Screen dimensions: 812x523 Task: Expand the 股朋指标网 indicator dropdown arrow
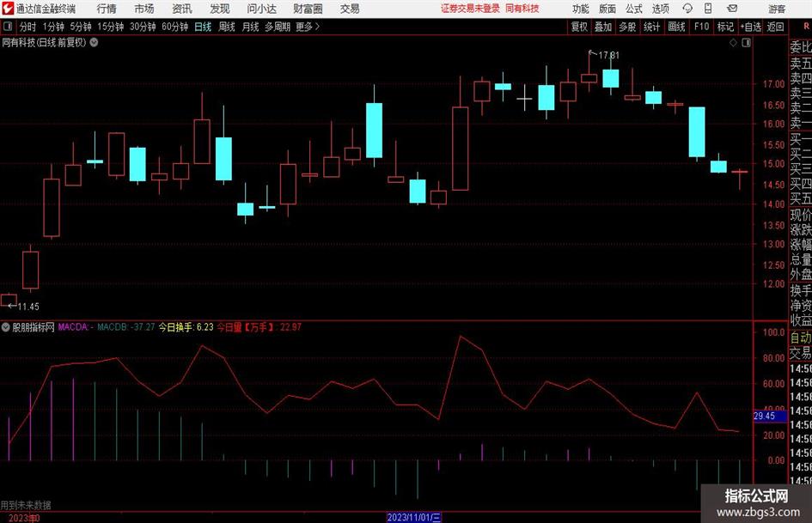[5, 327]
